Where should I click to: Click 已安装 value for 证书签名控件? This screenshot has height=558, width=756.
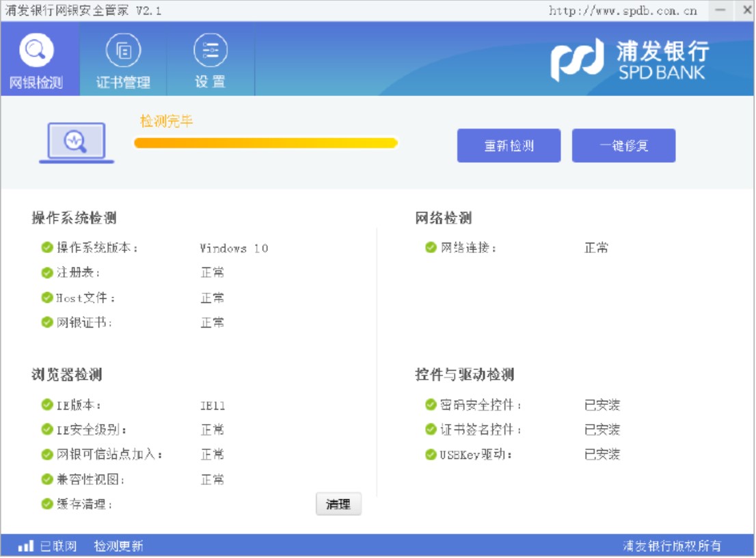point(602,429)
